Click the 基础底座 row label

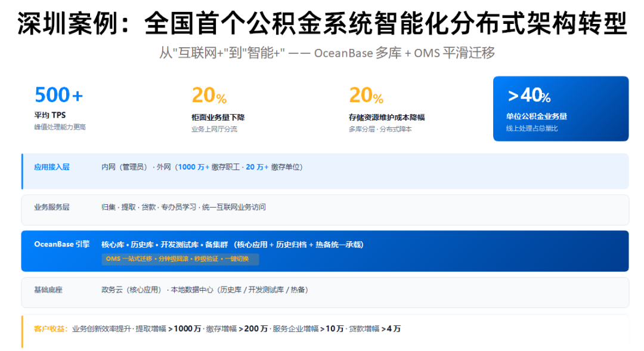coord(48,290)
